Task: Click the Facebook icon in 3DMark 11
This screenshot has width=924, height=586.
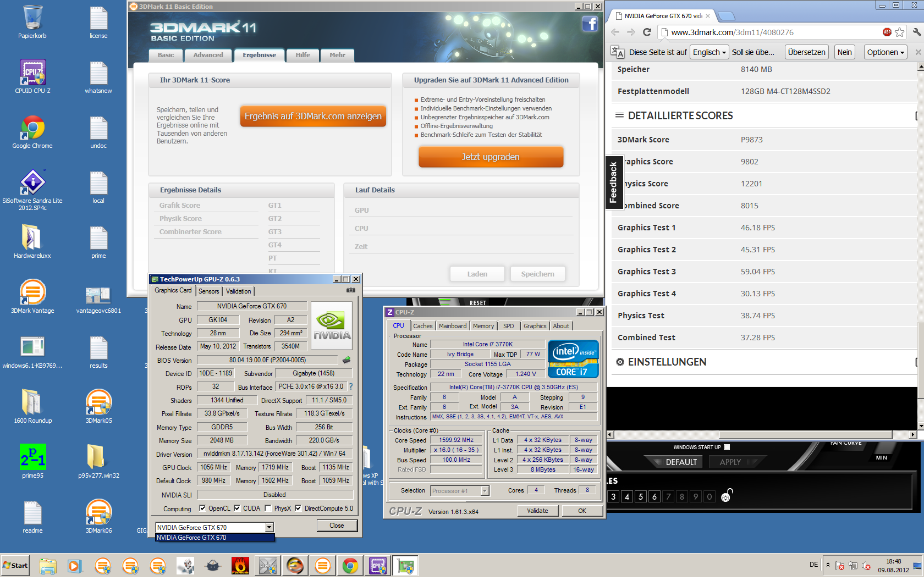Action: pyautogui.click(x=590, y=24)
